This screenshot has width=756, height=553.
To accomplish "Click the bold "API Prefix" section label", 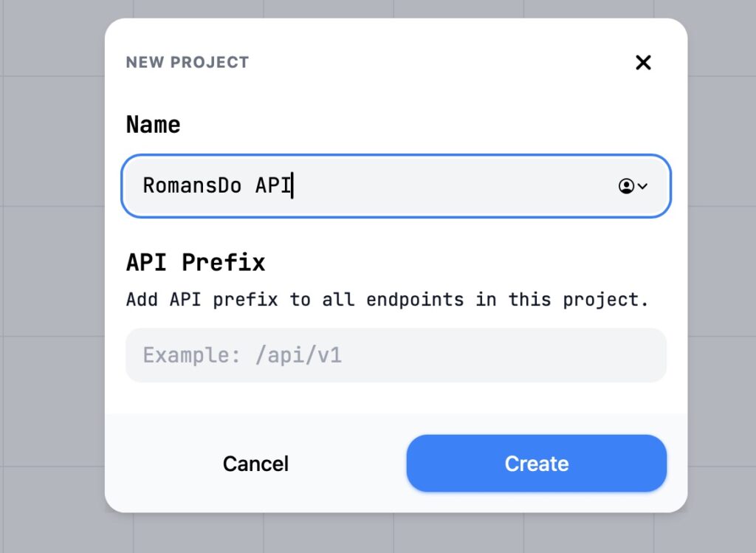I will click(196, 262).
